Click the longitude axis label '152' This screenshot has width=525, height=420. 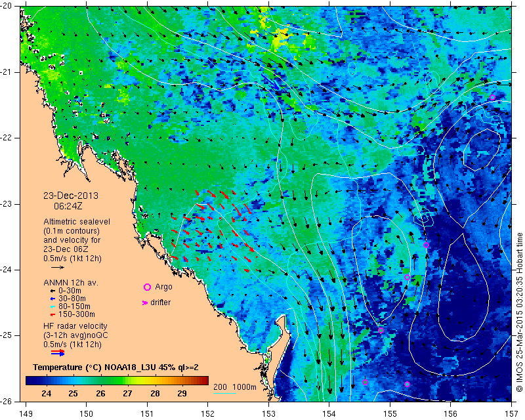point(208,413)
